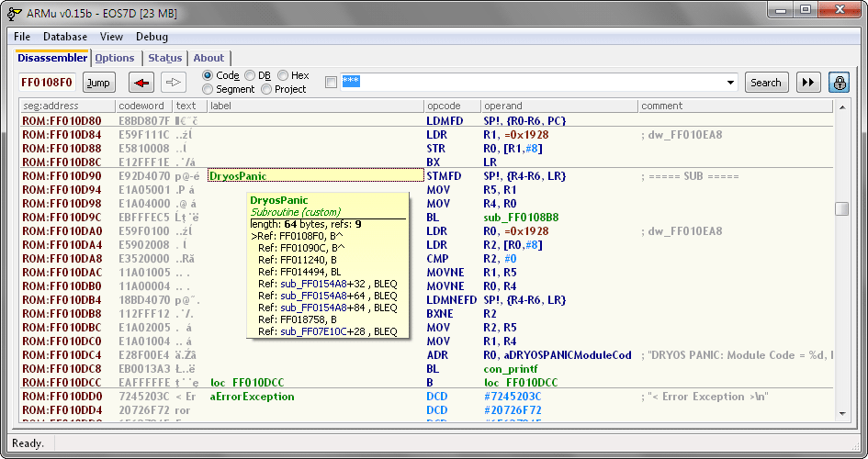The image size is (868, 459).
Task: Open the Database menu
Action: click(65, 37)
